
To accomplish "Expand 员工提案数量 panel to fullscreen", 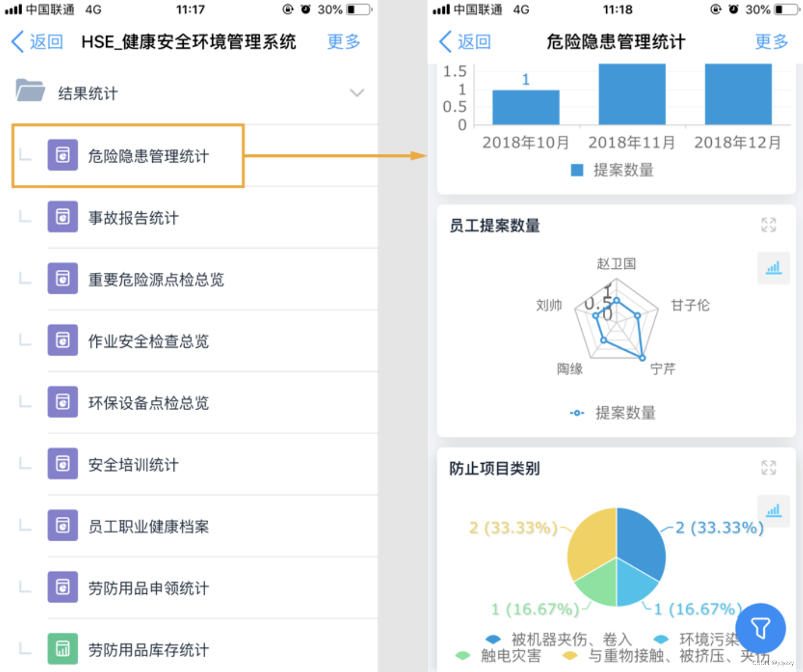I will click(x=769, y=225).
